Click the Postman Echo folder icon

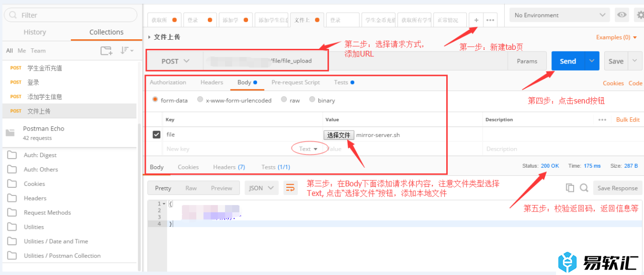(10, 133)
